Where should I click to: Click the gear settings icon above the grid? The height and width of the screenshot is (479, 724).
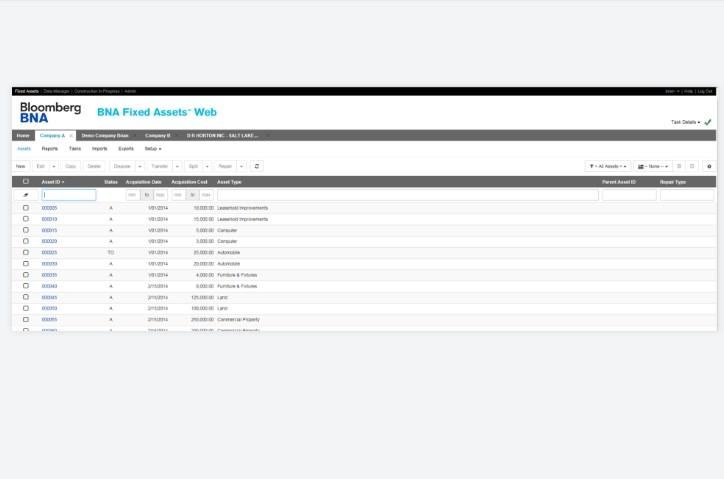coord(709,166)
